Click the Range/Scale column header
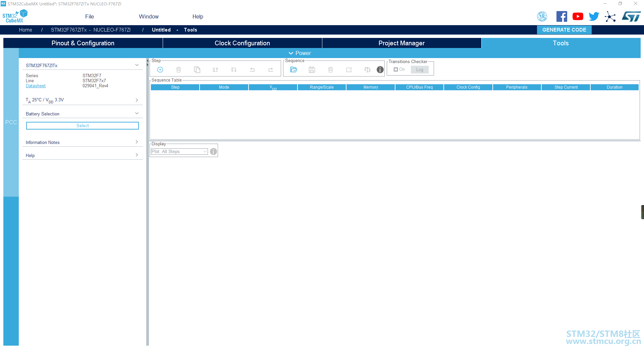 tap(322, 87)
